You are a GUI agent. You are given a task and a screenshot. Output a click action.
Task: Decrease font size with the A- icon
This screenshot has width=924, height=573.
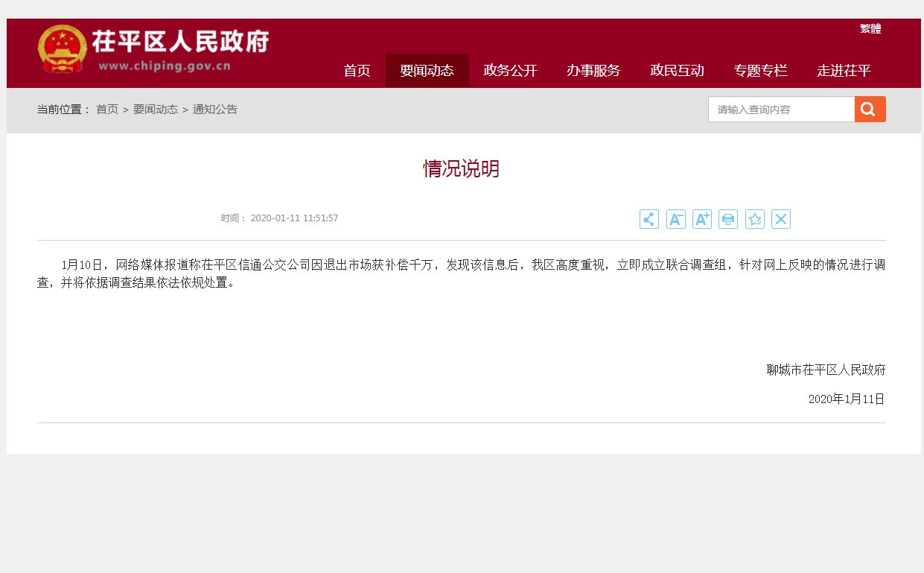pos(675,218)
